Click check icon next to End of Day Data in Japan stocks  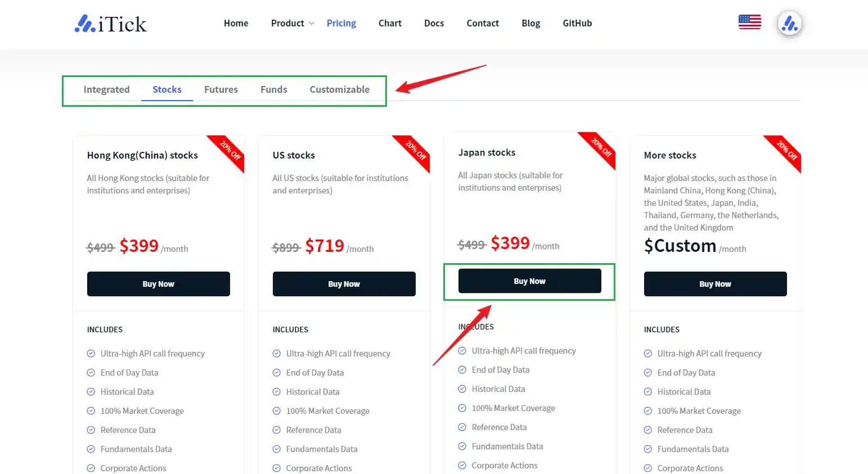[462, 370]
